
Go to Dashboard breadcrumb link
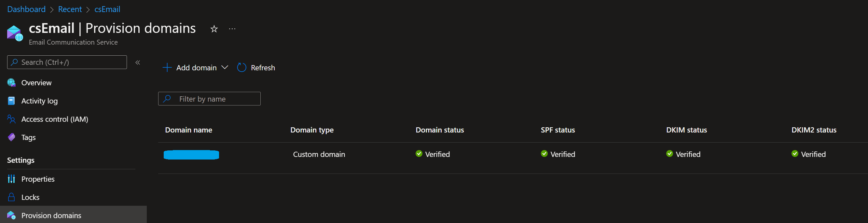[x=26, y=9]
